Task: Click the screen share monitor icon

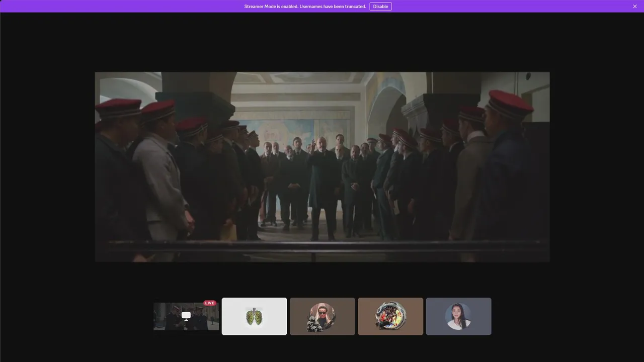Action: pos(186,316)
